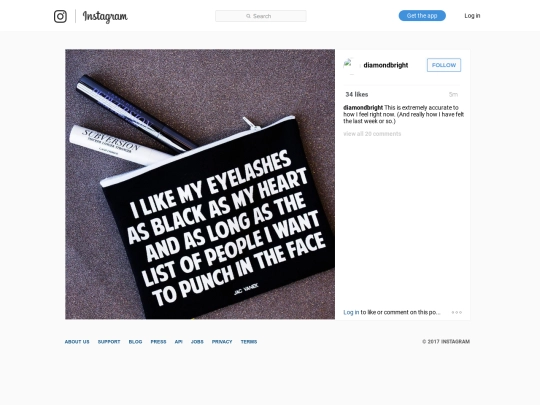Expand view all 20 comments
Viewport: 540px width, 405px height.
(x=372, y=134)
